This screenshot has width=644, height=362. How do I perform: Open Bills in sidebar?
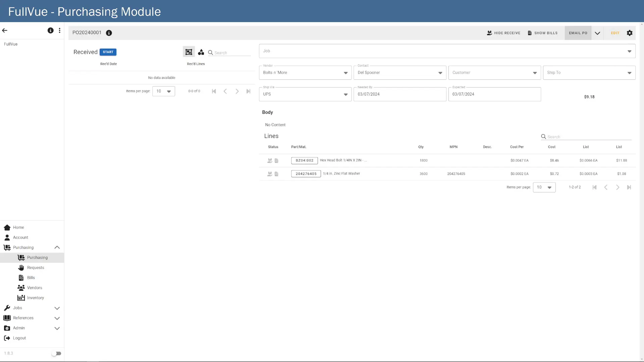coord(32,278)
